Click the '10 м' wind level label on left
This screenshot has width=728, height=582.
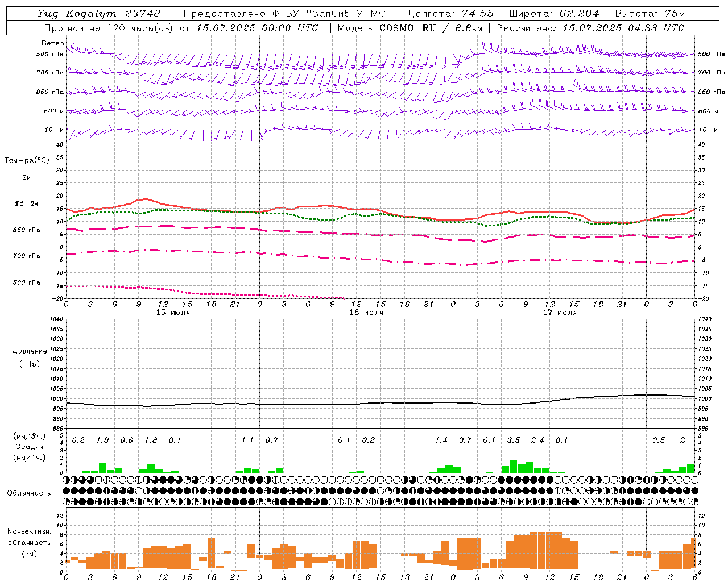point(54,130)
